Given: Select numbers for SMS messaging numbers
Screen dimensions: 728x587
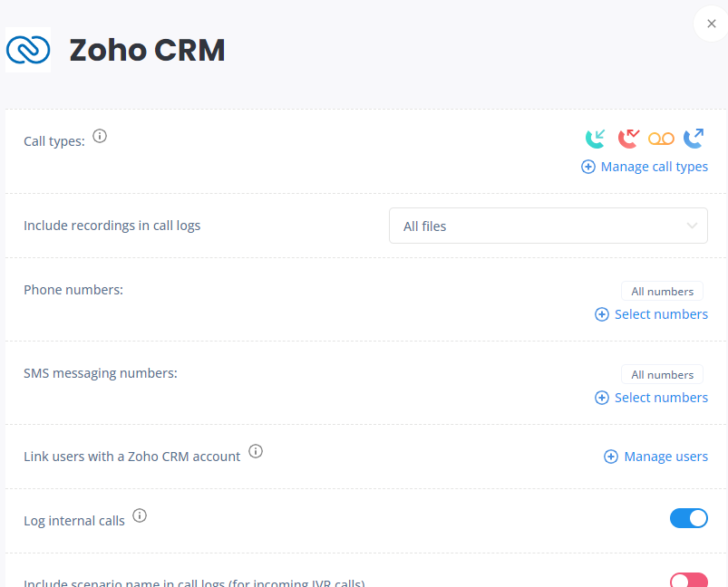Looking at the screenshot, I should [x=652, y=398].
